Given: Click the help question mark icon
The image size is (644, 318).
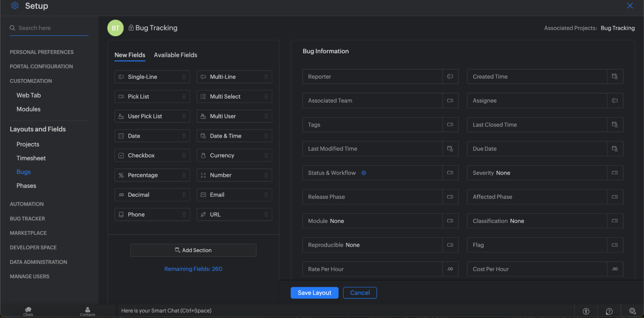Looking at the screenshot, I should 609,311.
